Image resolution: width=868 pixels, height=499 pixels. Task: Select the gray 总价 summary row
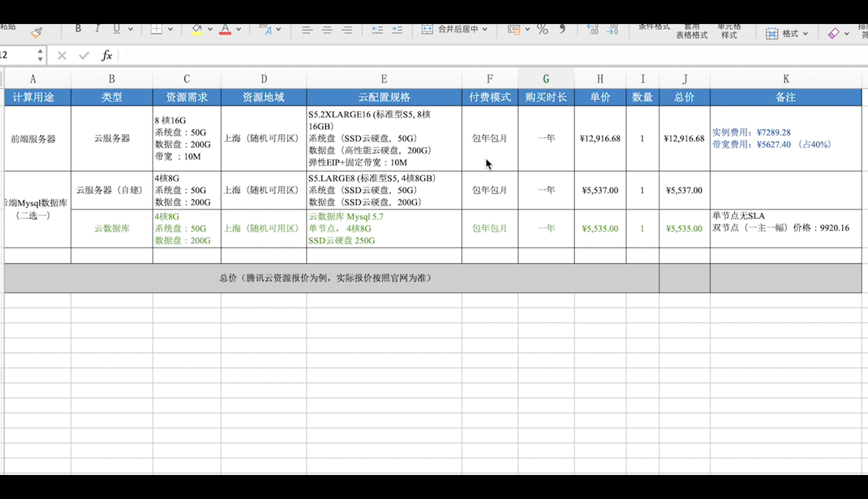(332, 278)
